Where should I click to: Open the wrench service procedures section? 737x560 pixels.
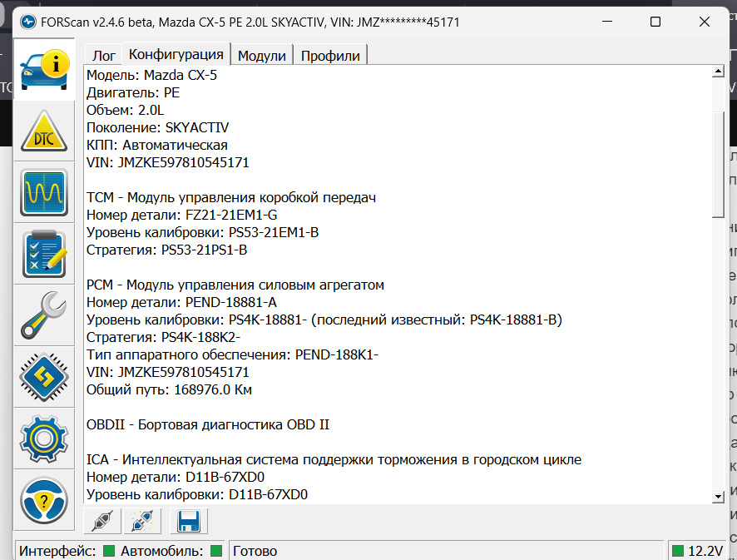tap(45, 315)
